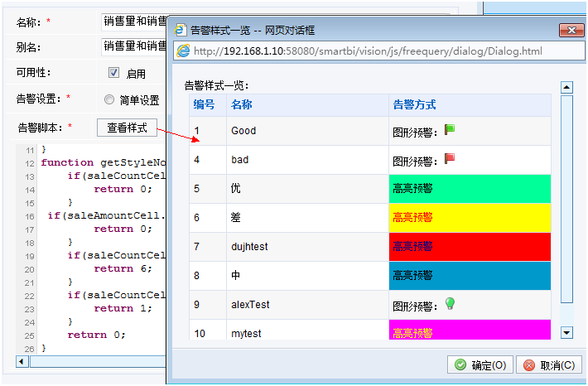Click number 1 in the Good row
The height and width of the screenshot is (386, 588).
196,131
